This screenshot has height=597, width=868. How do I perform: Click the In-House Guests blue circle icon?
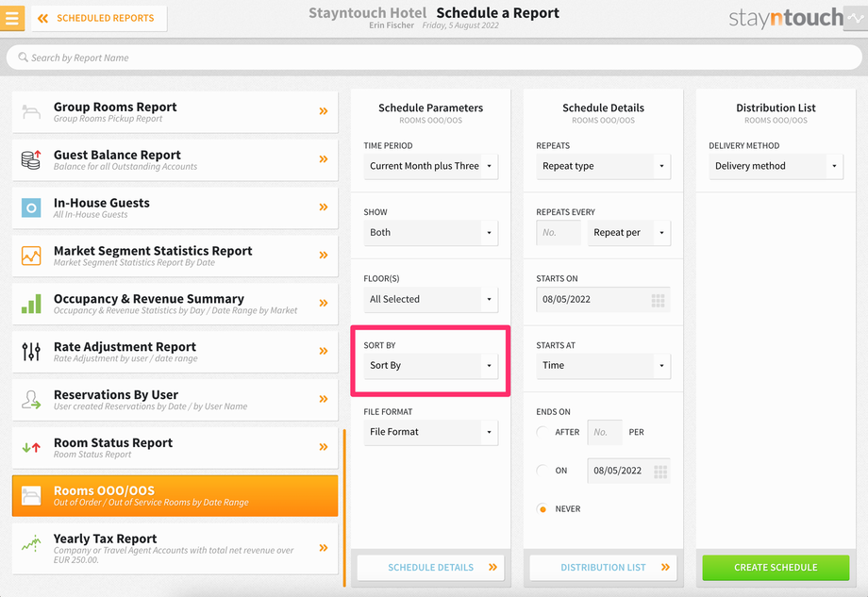point(31,207)
